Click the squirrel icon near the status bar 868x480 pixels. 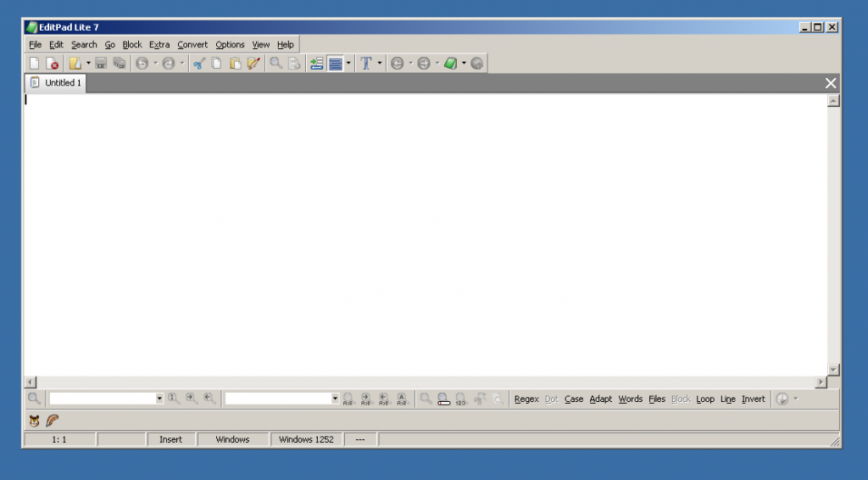pos(34,421)
